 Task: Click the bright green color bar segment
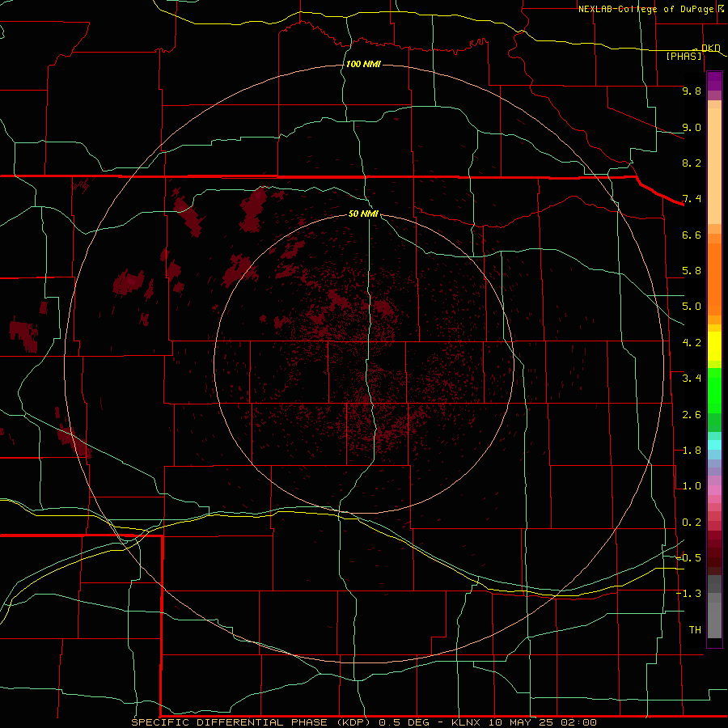(x=714, y=391)
